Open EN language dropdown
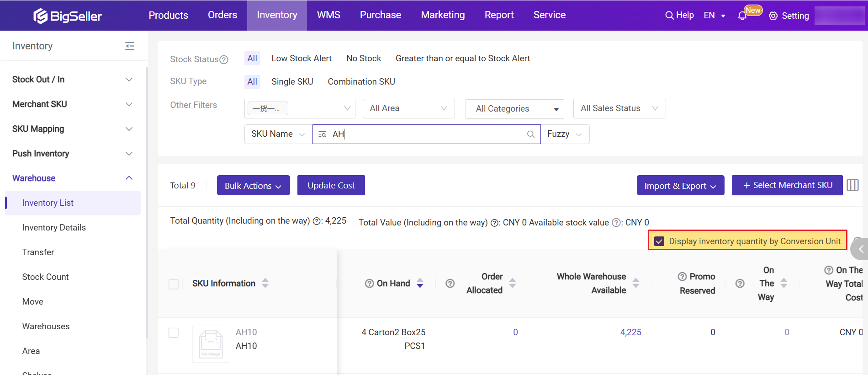Viewport: 868px width, 375px height. point(715,16)
